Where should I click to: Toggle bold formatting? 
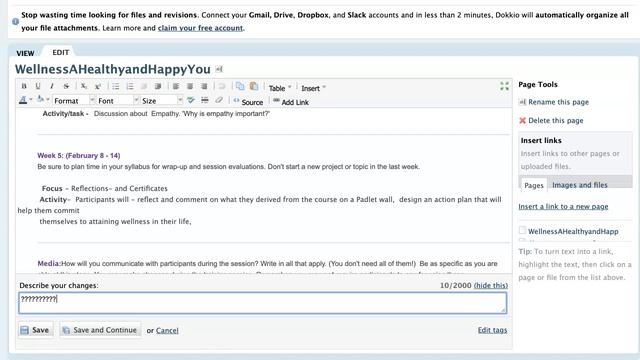[x=24, y=86]
